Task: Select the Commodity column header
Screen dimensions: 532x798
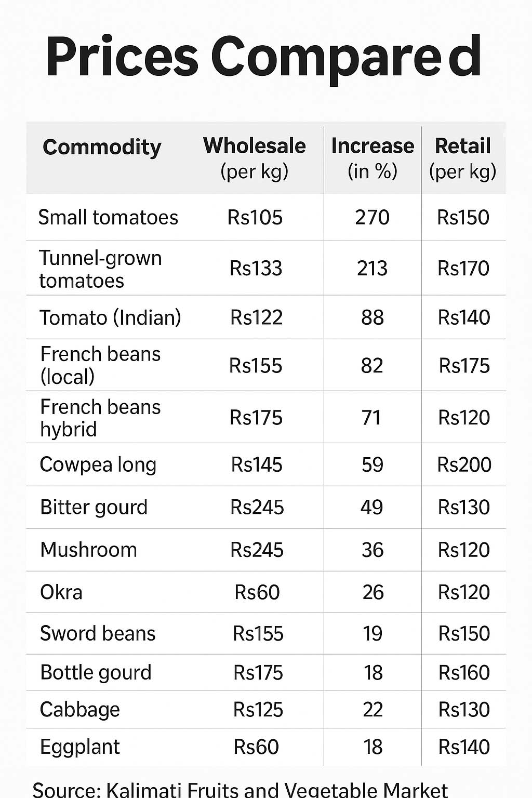Action: [x=102, y=148]
